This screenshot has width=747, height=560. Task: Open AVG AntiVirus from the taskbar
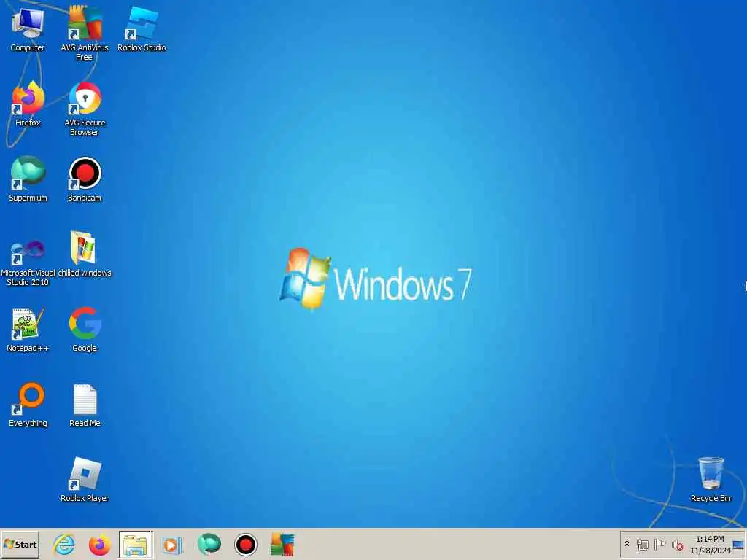tap(282, 545)
